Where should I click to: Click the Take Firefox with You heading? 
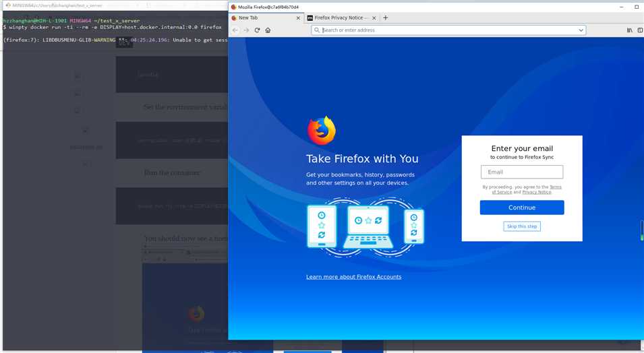pos(362,159)
